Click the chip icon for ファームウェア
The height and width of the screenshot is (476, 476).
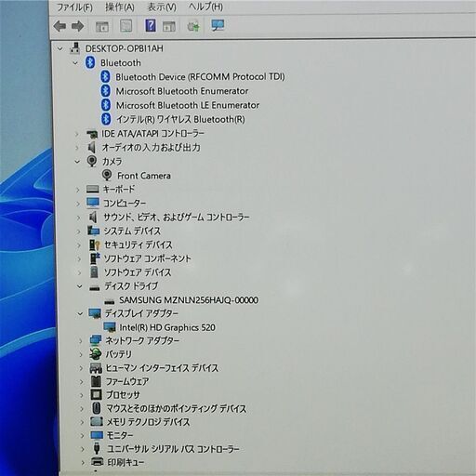96,381
